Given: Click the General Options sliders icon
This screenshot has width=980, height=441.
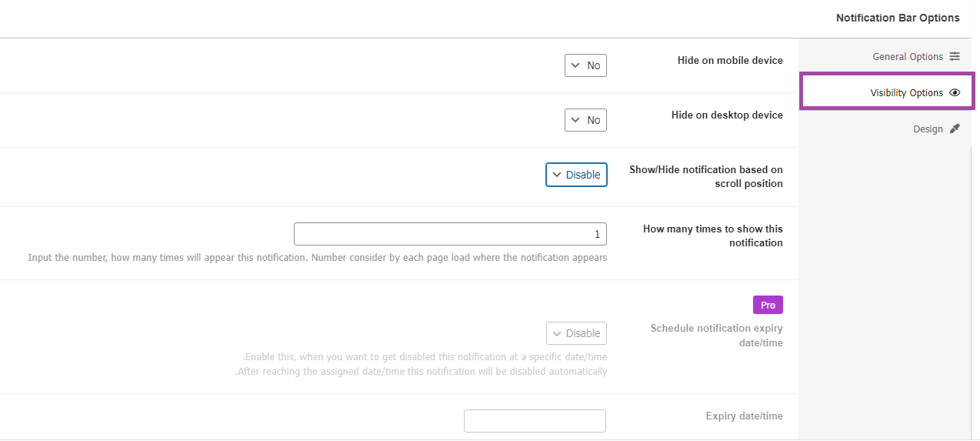Looking at the screenshot, I should pos(955,56).
